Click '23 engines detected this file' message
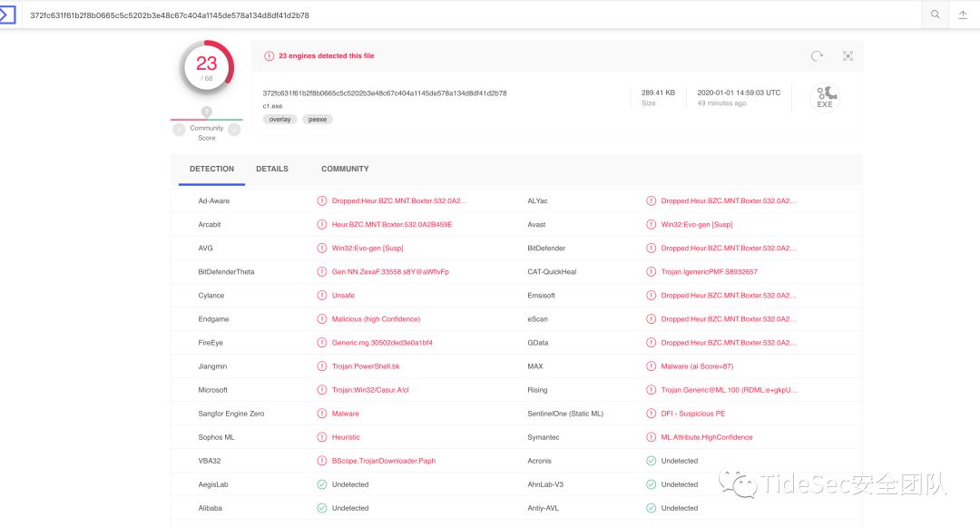Viewport: 980px width, 527px height. pos(327,55)
